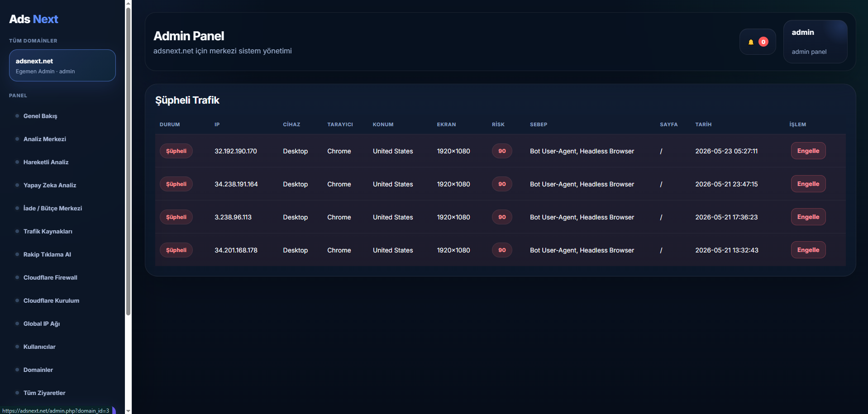Block IP 34.201.168.178 with Engelle

808,250
